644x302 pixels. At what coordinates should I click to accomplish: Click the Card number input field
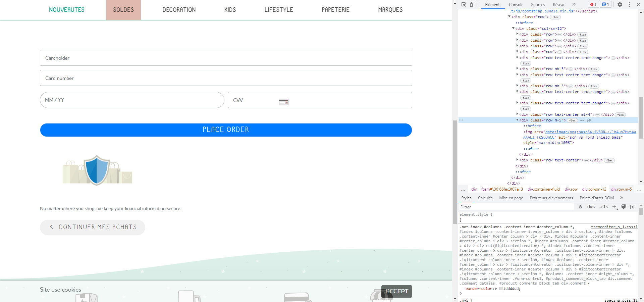(x=226, y=78)
